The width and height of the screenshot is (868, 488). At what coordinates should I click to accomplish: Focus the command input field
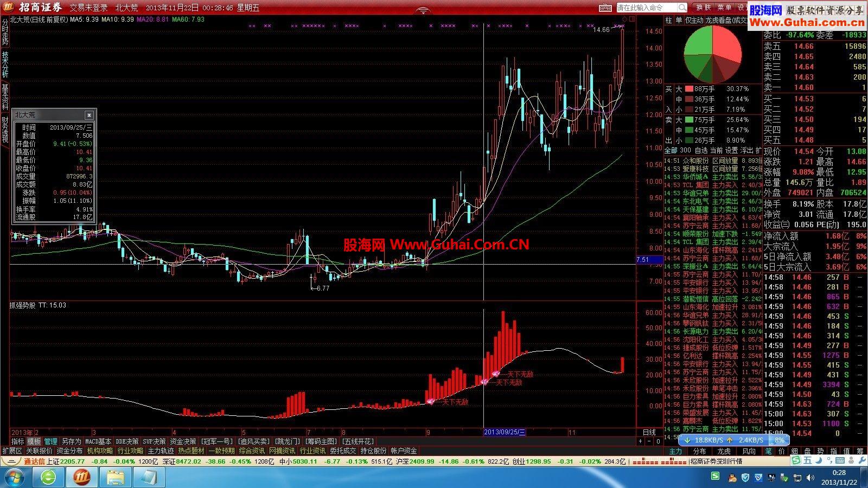point(647,8)
